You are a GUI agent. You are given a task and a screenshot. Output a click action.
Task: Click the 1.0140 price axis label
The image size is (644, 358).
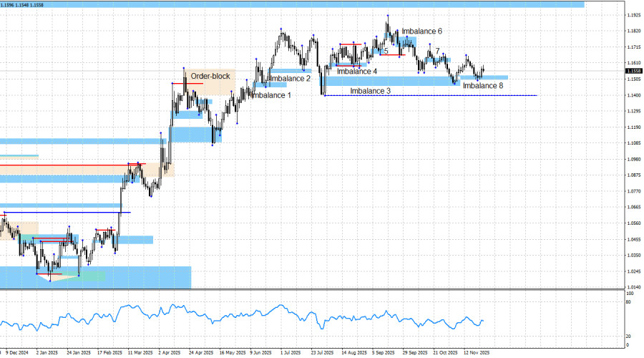(634, 287)
